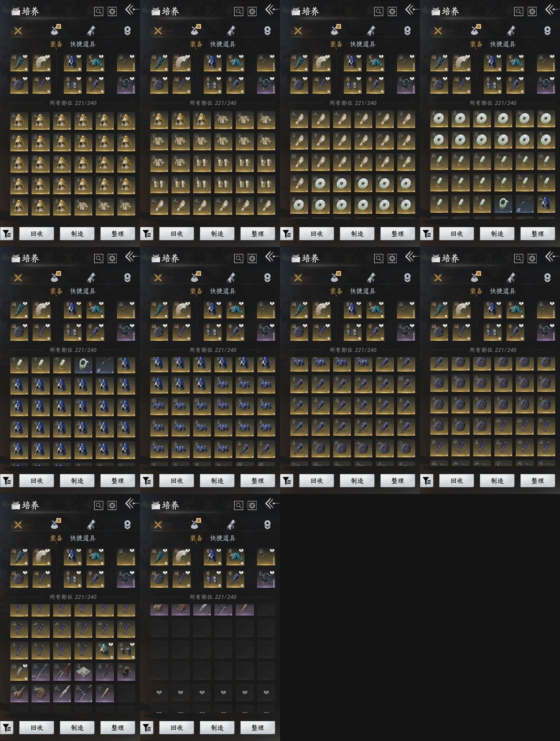
Task: Switch to 快捷道具 in the golden-helmets-only panel
Action: click(x=83, y=44)
